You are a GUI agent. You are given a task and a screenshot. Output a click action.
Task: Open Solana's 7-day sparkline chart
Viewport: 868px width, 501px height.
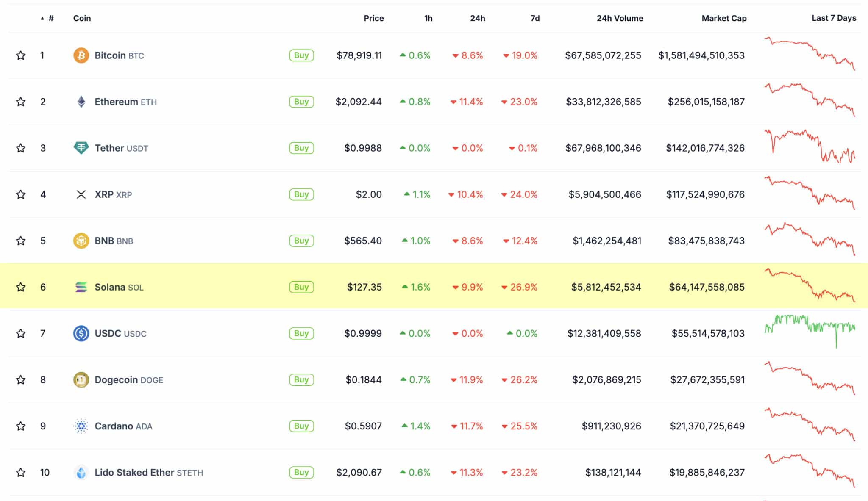[810, 285]
